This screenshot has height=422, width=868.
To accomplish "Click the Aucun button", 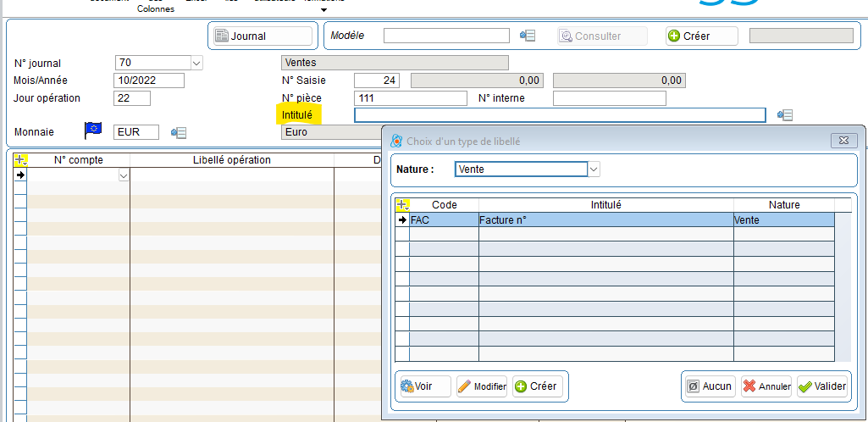I will [709, 386].
